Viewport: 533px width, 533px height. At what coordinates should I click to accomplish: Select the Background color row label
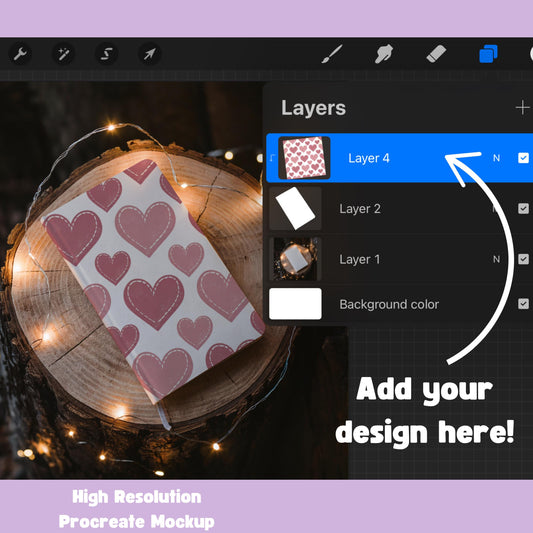click(x=389, y=304)
